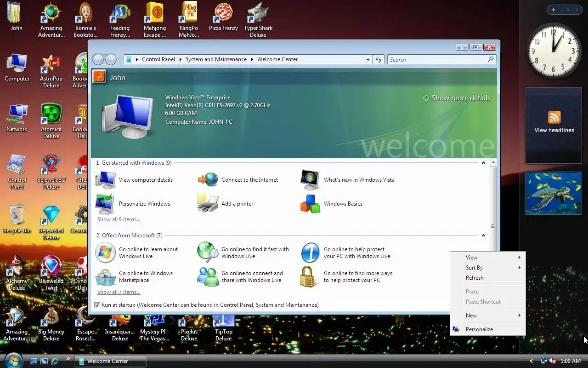
Task: Choose Refresh from the context menu
Action: (x=488, y=278)
